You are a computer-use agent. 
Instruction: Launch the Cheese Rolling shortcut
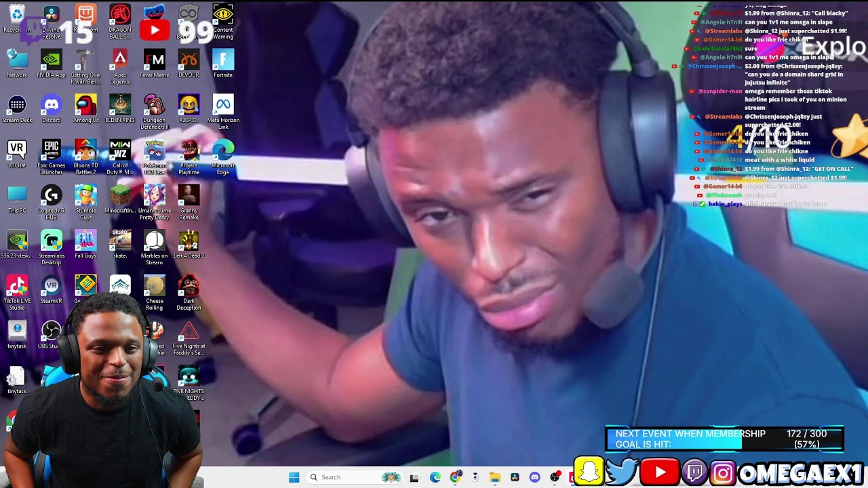tap(155, 293)
